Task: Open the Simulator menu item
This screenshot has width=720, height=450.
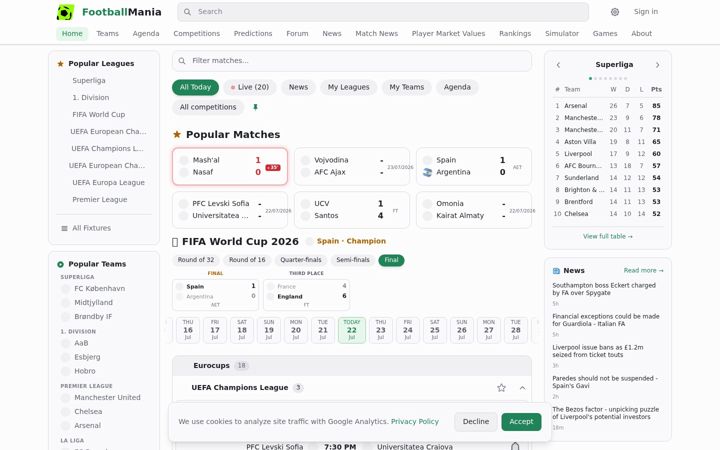Action: click(x=562, y=34)
